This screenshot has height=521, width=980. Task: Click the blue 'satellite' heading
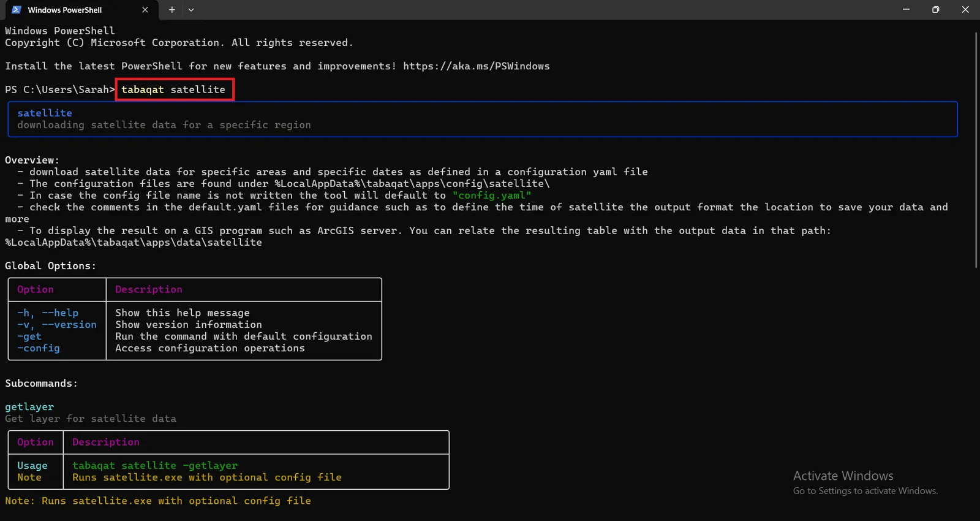[45, 113]
